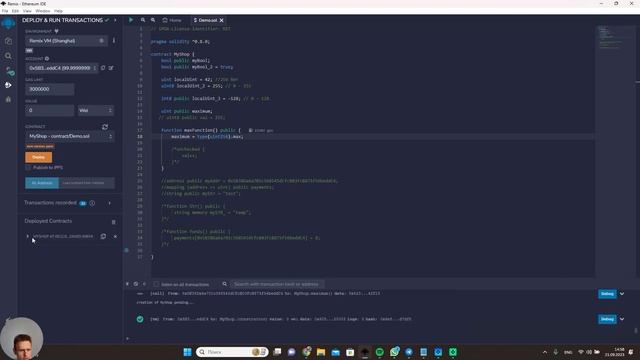Click the terminal search magnifier icon
This screenshot has width=640, height=360.
[224, 284]
